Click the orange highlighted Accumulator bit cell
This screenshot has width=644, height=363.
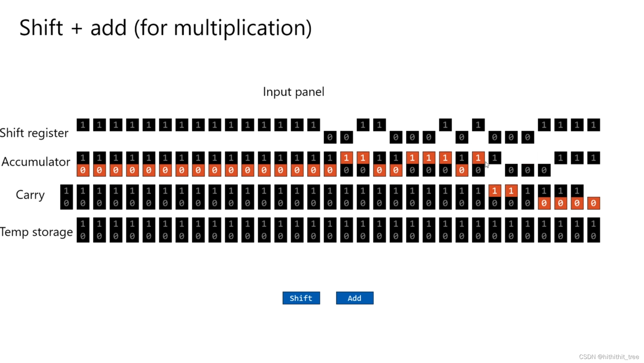tap(346, 158)
